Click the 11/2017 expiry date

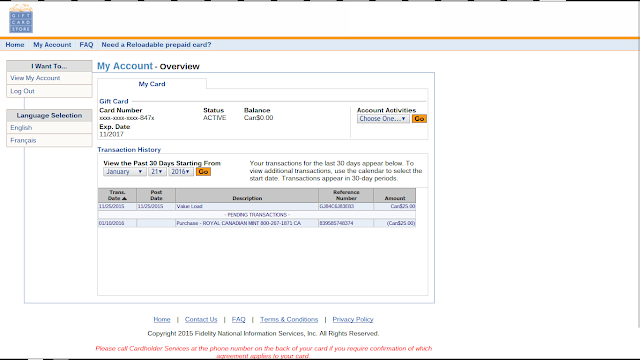click(x=111, y=134)
